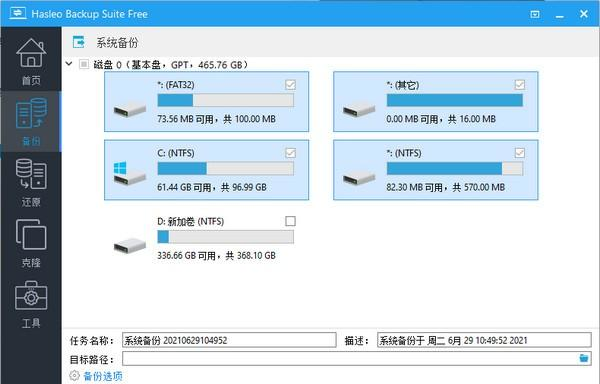Click the 570.00 MB NTFS usage bar

coord(455,169)
